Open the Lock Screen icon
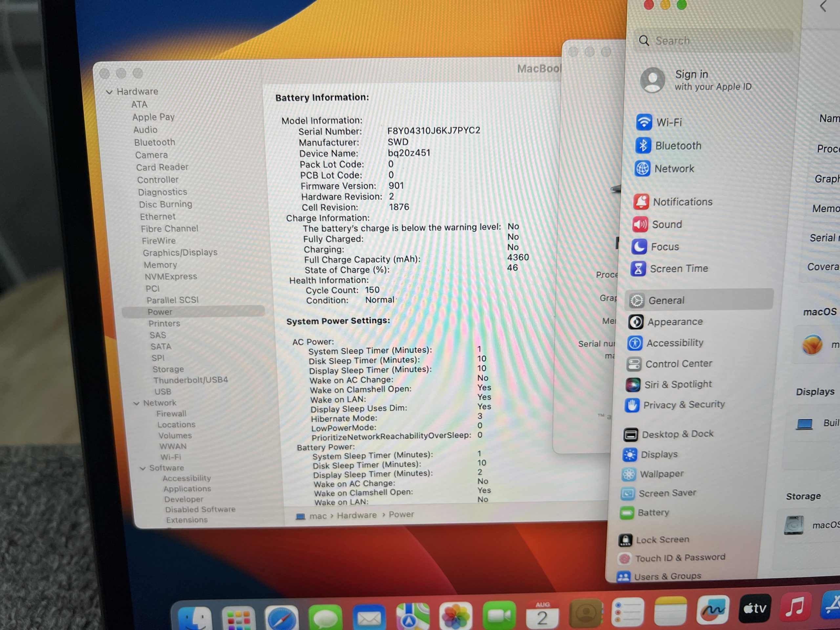Screen dimensions: 840x630 (x=625, y=540)
